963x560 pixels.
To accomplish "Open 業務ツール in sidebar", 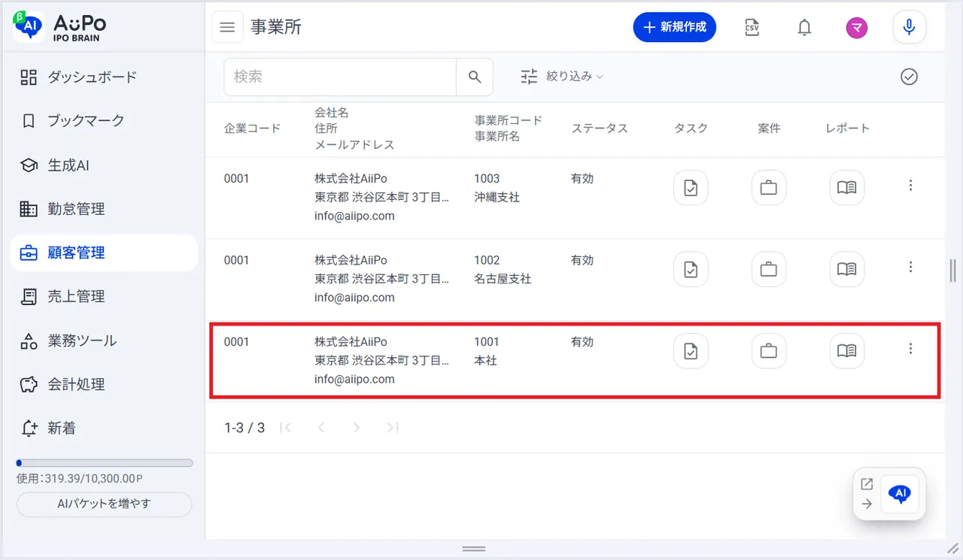I will click(104, 341).
